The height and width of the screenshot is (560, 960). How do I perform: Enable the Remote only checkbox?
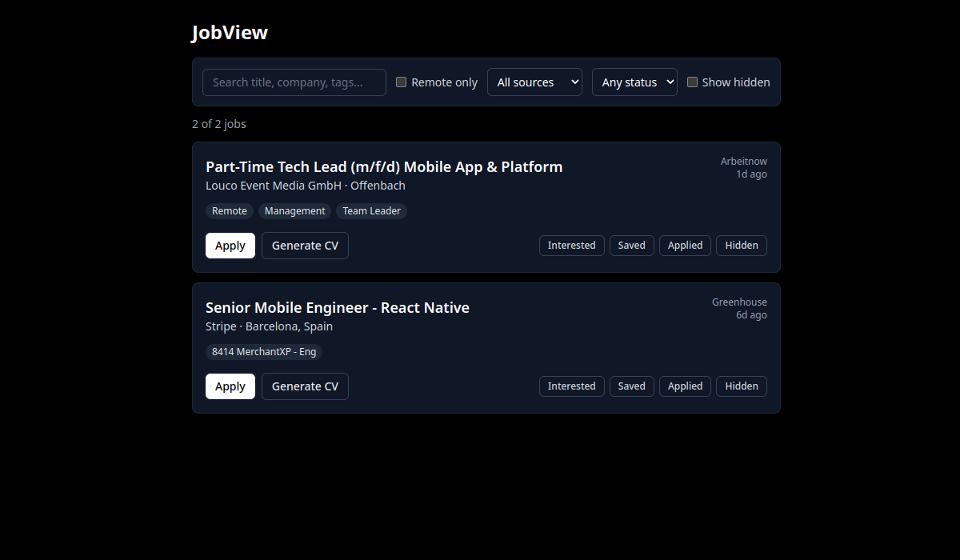click(x=402, y=82)
